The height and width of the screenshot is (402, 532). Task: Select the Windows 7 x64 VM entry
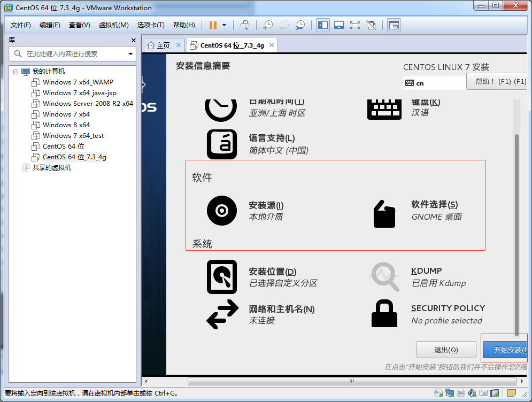pyautogui.click(x=66, y=114)
